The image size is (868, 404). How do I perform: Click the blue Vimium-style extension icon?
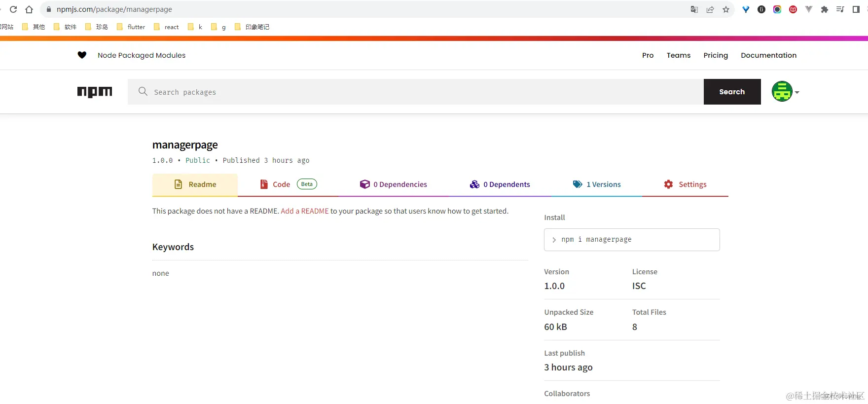(x=746, y=9)
